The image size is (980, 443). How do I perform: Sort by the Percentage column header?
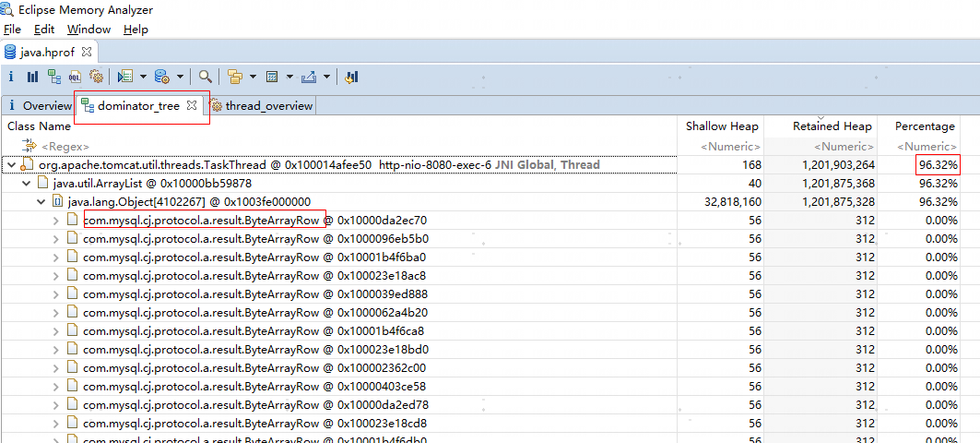tap(919, 126)
